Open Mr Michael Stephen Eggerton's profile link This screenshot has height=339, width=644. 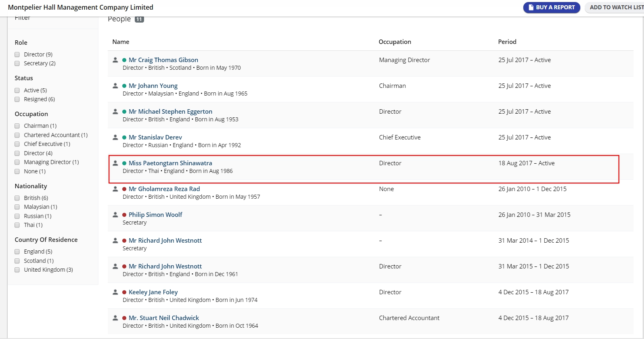coord(170,111)
